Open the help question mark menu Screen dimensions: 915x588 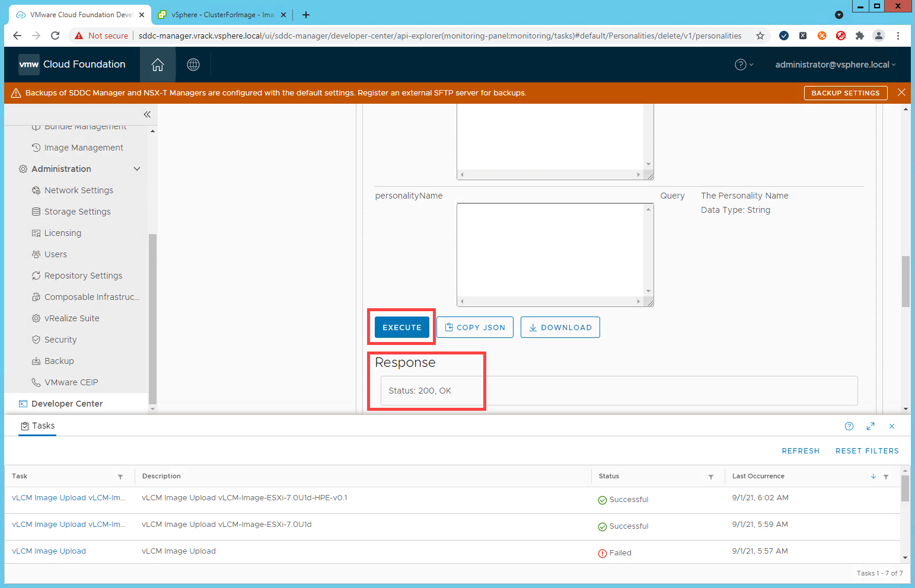tap(744, 65)
